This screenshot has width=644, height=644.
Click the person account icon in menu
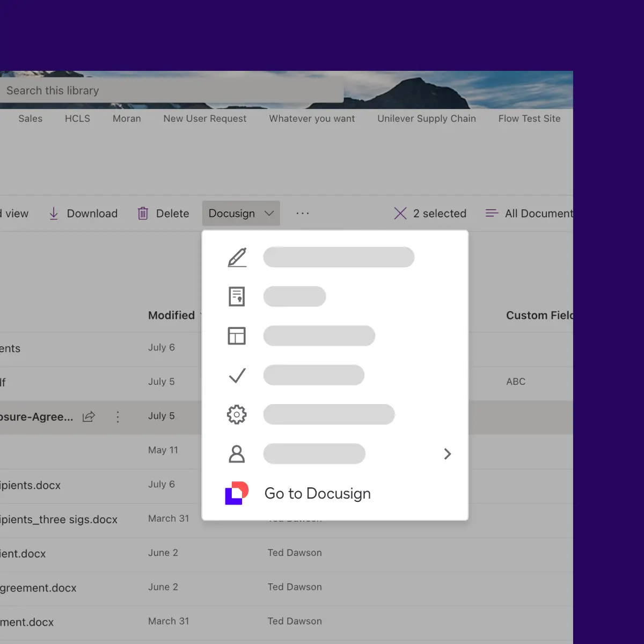tap(237, 454)
